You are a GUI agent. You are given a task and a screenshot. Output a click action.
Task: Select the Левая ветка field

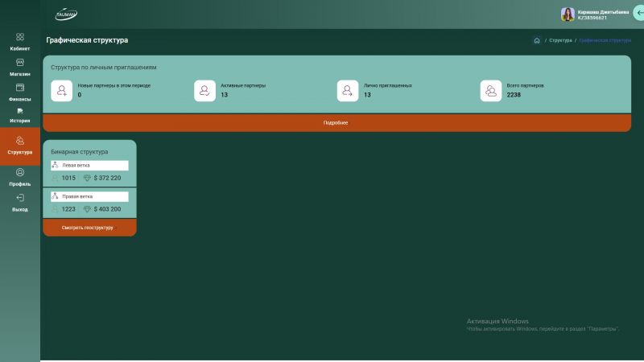tap(89, 165)
